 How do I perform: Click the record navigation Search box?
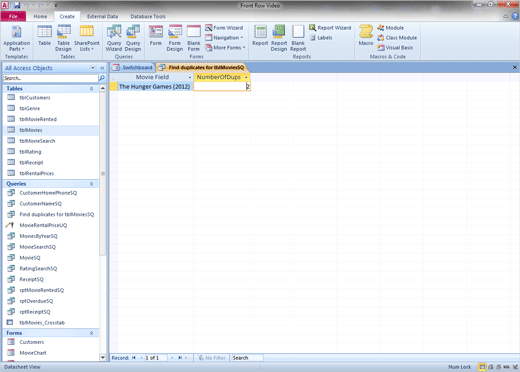coord(247,358)
